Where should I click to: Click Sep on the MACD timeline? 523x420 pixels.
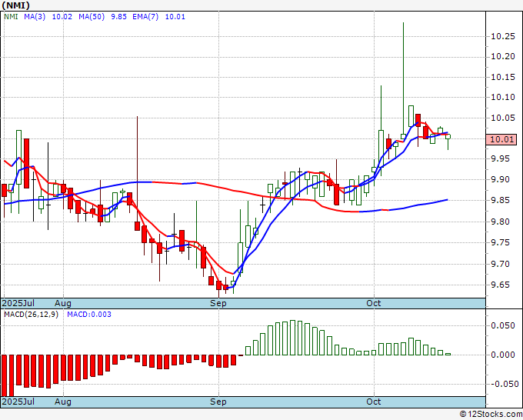coord(218,402)
